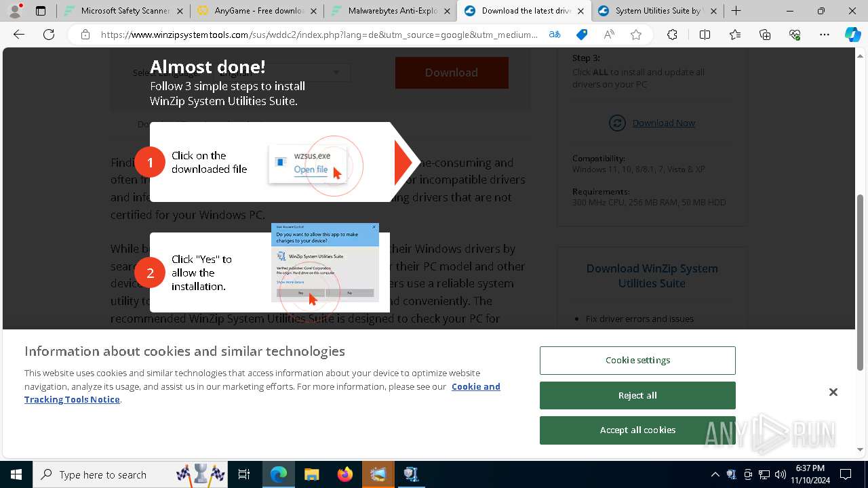
Task: Click the 'Fix driver errors and issues' bullet
Action: pos(639,319)
